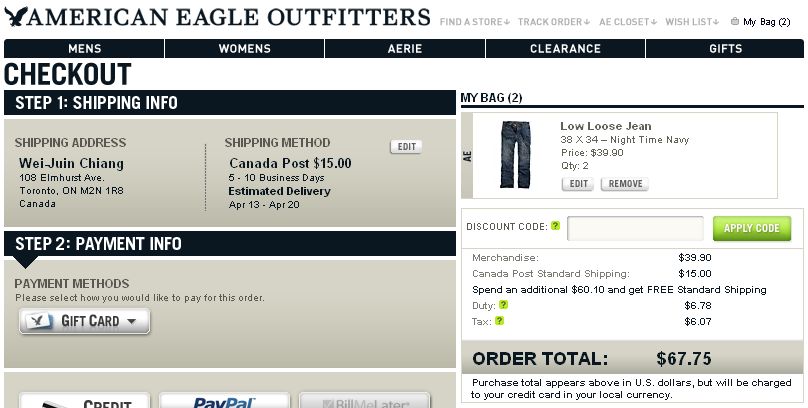Click the discount code help icon
This screenshot has width=808, height=408.
555,226
